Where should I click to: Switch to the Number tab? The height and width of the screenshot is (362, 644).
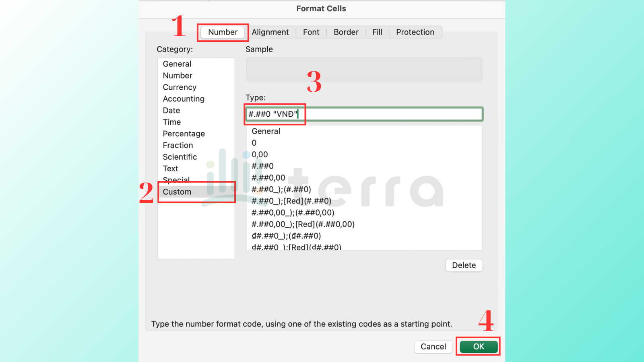point(223,32)
